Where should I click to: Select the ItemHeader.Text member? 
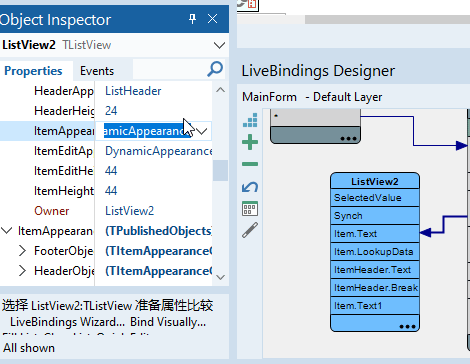pyautogui.click(x=375, y=270)
